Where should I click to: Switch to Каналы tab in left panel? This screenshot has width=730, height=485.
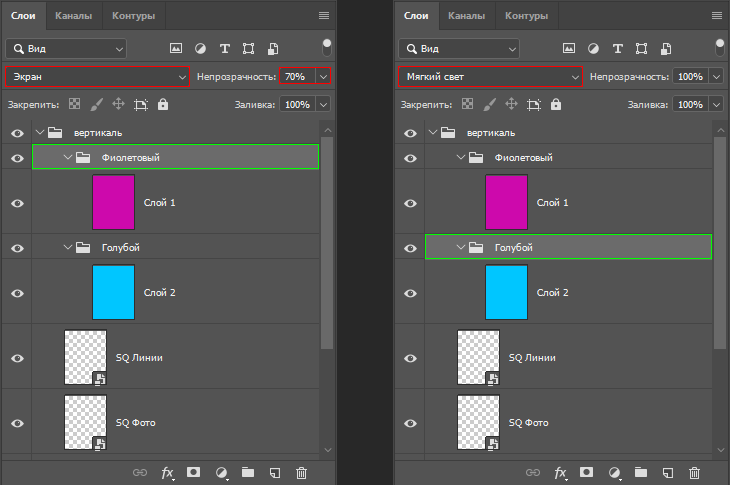[x=74, y=16]
